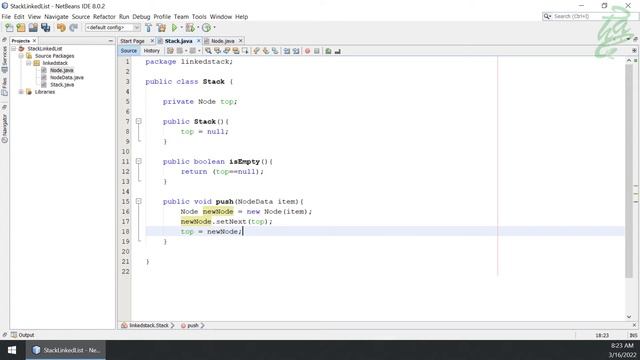Image resolution: width=640 pixels, height=360 pixels.
Task: Open the default config combo box
Action: click(x=113, y=27)
